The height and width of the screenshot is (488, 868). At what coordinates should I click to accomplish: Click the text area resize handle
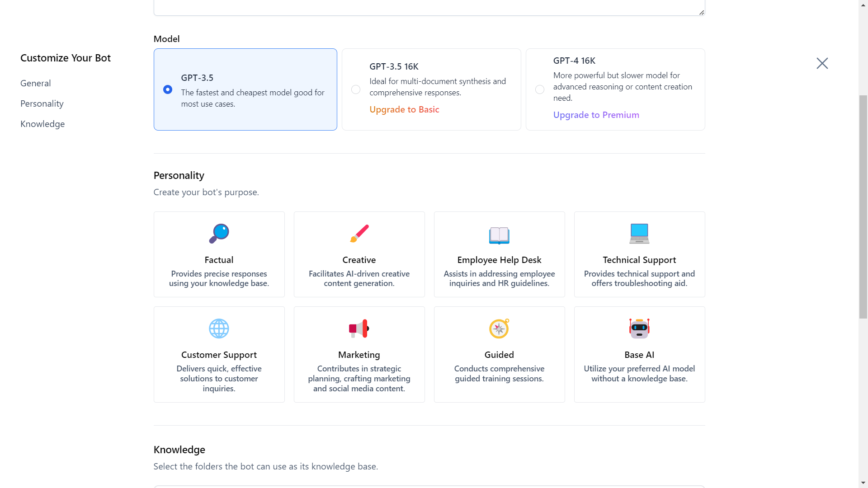701,12
